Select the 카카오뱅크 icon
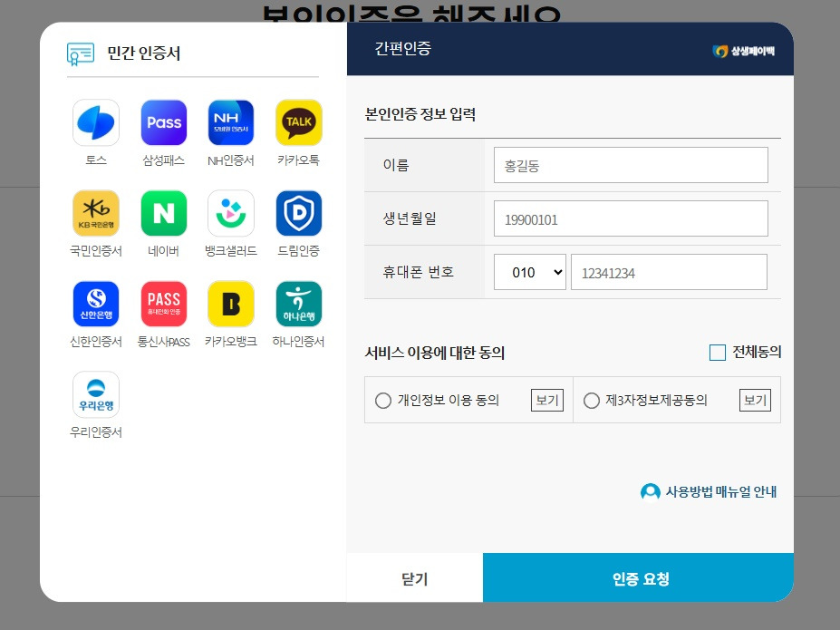This screenshot has width=840, height=630. [x=230, y=304]
